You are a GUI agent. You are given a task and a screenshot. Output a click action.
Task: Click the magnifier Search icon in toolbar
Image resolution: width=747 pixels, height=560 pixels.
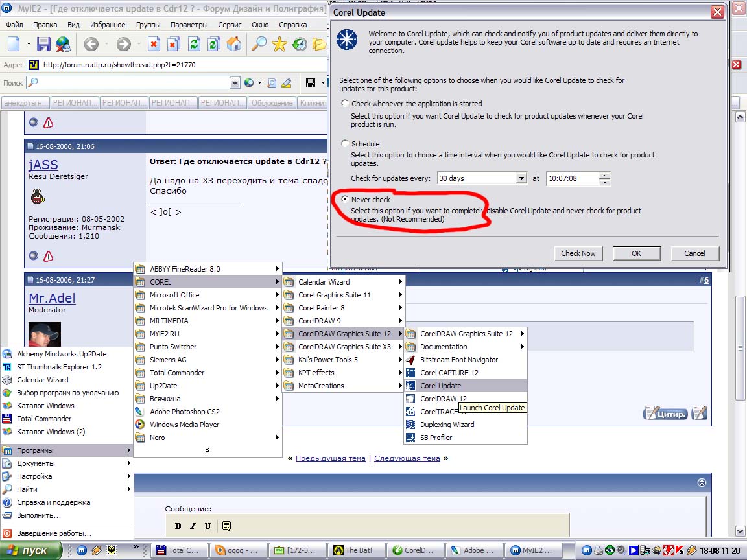pos(259,44)
